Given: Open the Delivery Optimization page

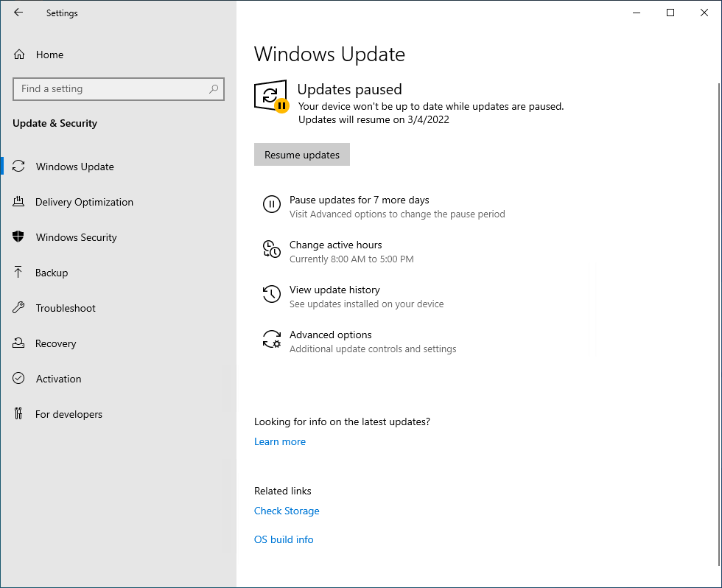Looking at the screenshot, I should pyautogui.click(x=84, y=202).
